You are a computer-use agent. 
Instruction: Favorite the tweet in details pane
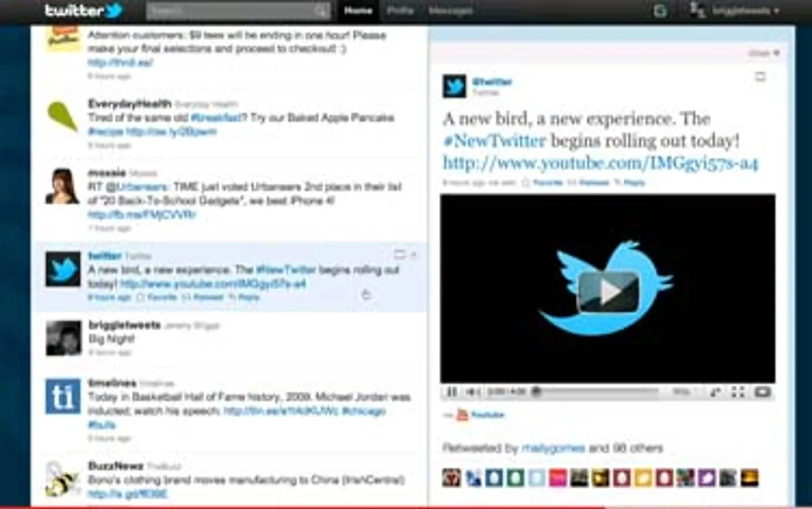542,182
